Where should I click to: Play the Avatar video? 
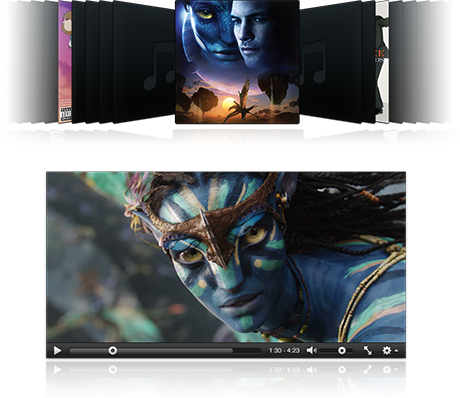tap(57, 351)
